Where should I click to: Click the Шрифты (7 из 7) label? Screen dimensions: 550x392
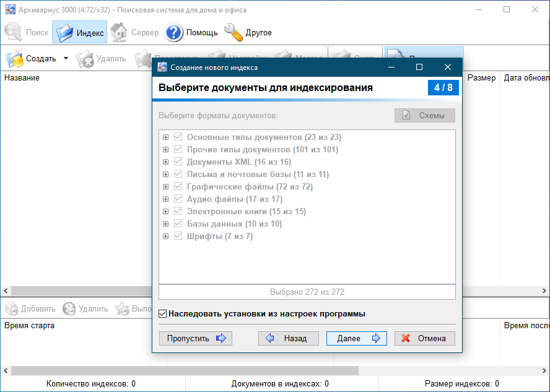220,237
